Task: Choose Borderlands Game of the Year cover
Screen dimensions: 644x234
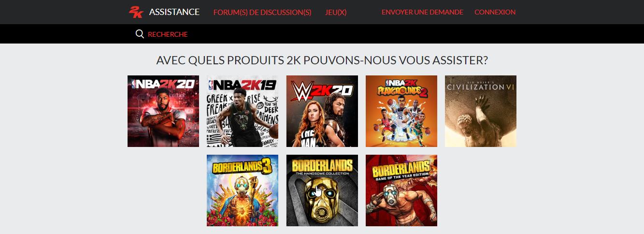Action: pyautogui.click(x=401, y=190)
